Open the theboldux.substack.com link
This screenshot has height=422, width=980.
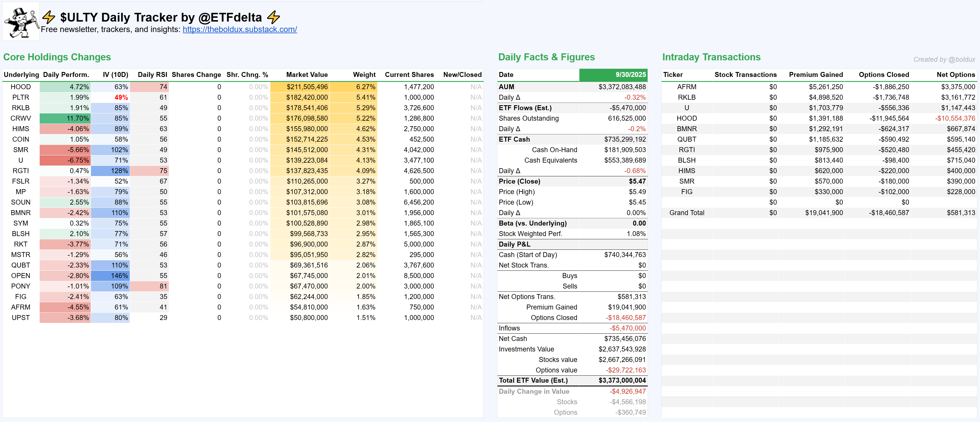(240, 30)
